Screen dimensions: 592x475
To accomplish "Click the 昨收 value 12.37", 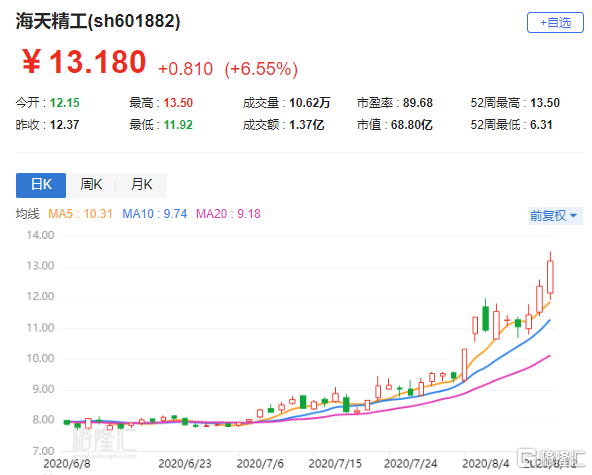I will coord(65,125).
